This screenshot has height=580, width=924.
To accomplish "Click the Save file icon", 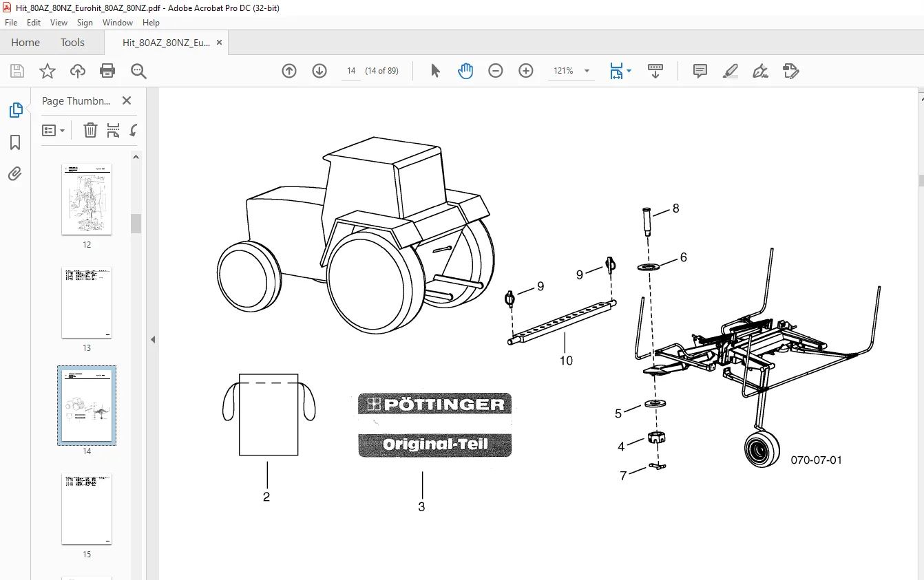I will (17, 71).
